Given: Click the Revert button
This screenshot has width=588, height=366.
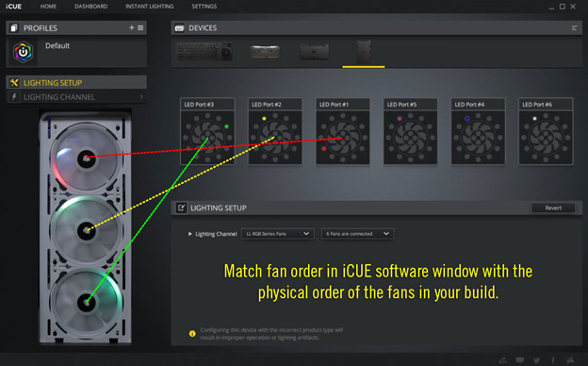Looking at the screenshot, I should [553, 208].
